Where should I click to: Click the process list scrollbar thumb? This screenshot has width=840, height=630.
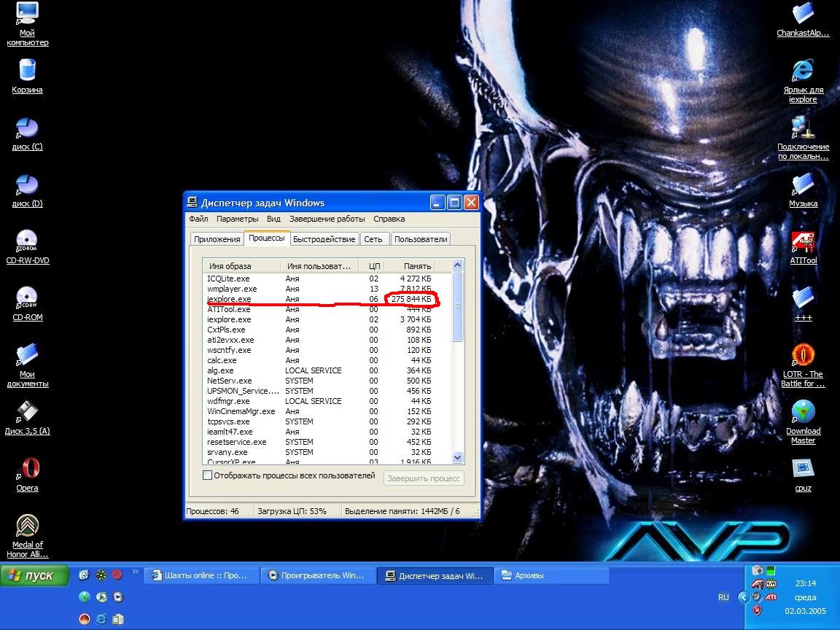pos(457,306)
